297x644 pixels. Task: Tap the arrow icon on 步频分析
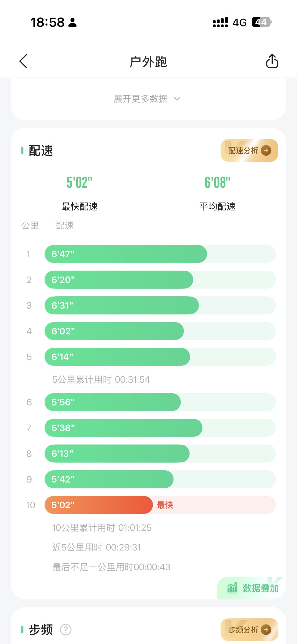click(266, 629)
